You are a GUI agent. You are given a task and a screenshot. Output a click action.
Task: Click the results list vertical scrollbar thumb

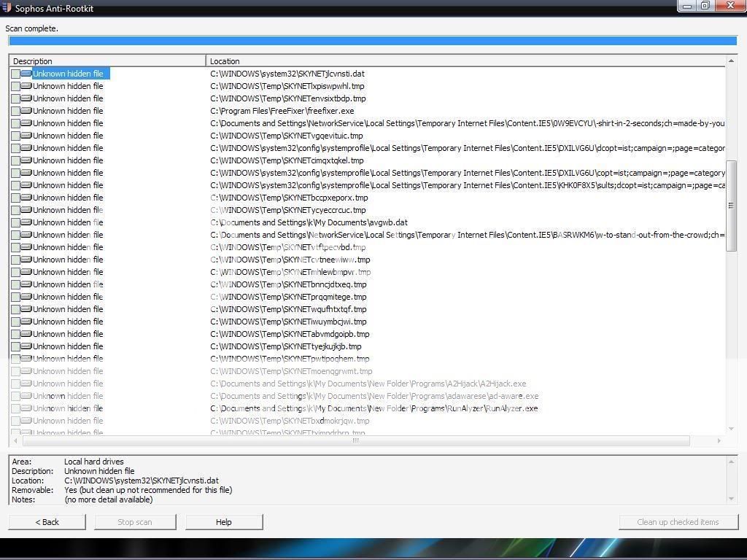click(x=731, y=206)
